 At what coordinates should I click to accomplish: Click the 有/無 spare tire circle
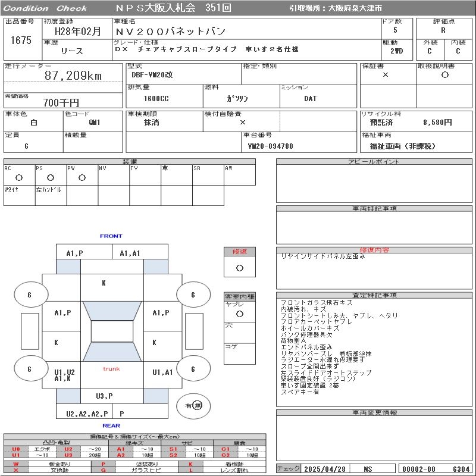193,406
